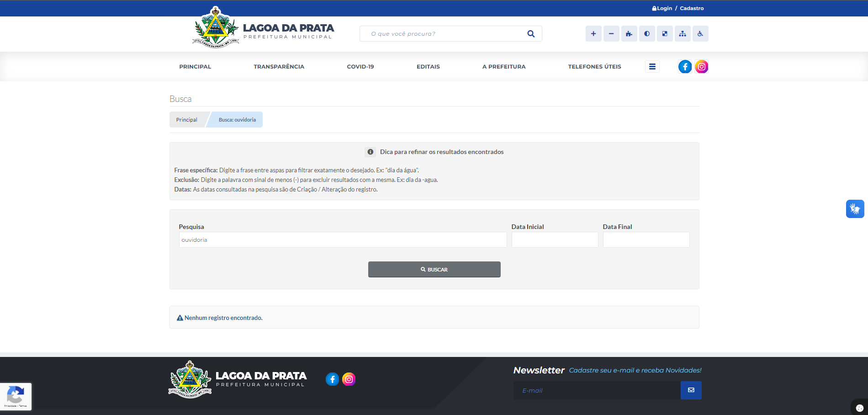The width and height of the screenshot is (868, 415).
Task: Click the Cadastro link
Action: click(692, 8)
